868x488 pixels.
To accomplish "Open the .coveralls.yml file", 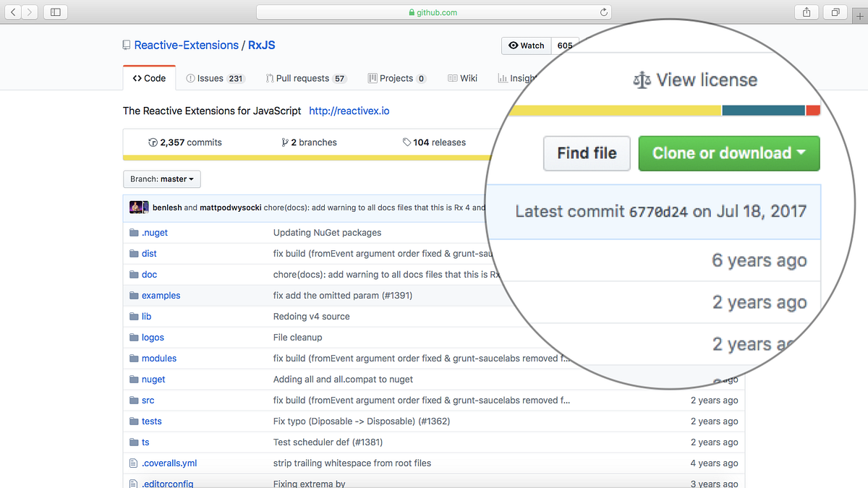I will click(169, 463).
